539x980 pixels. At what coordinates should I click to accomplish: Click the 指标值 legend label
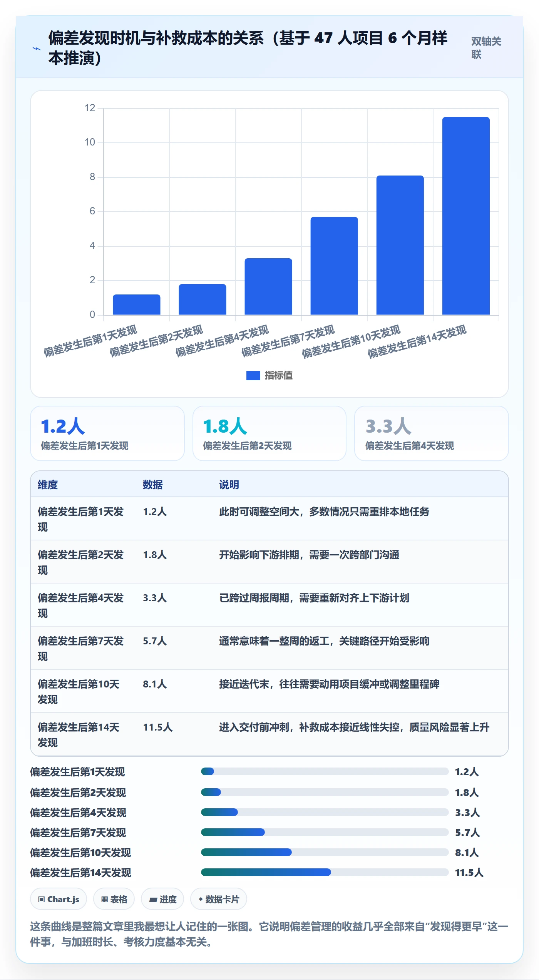[x=278, y=375]
